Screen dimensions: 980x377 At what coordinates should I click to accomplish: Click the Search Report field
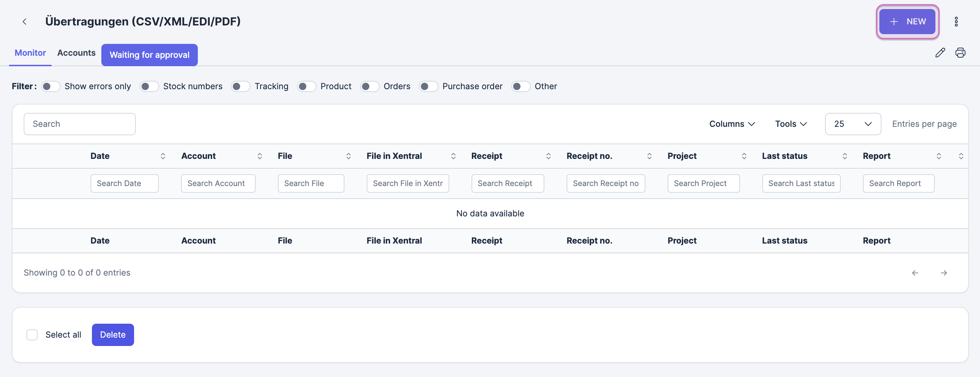coord(899,184)
